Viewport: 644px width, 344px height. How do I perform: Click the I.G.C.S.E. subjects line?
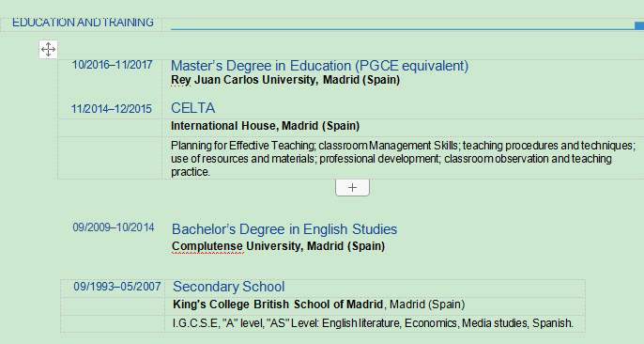click(x=373, y=323)
